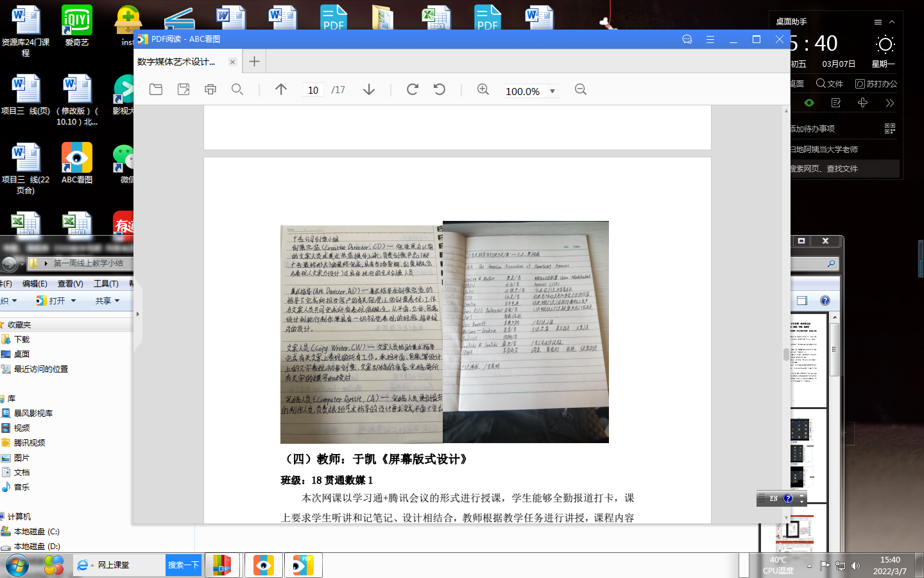
Task: Print the PDF using the printer icon
Action: [210, 89]
